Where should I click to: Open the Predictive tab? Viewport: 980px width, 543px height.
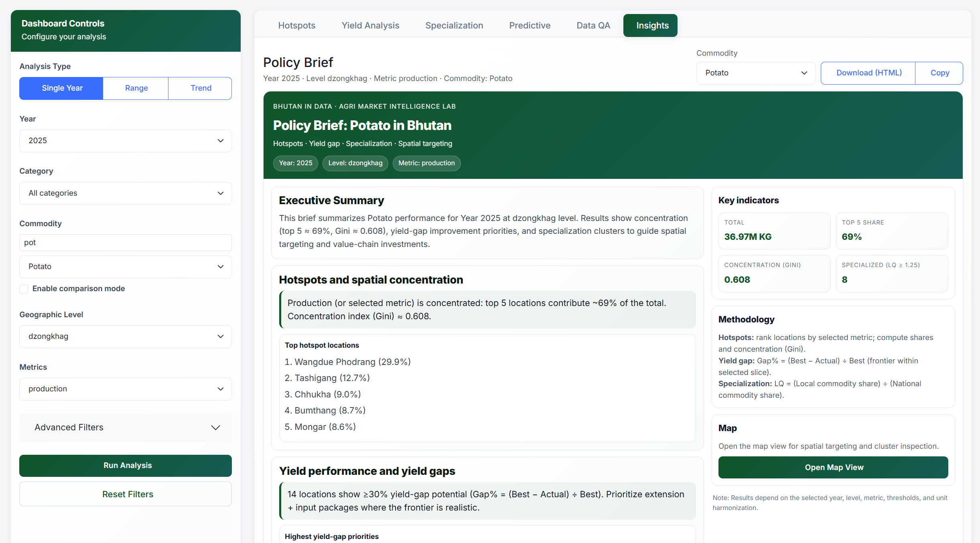pyautogui.click(x=530, y=26)
